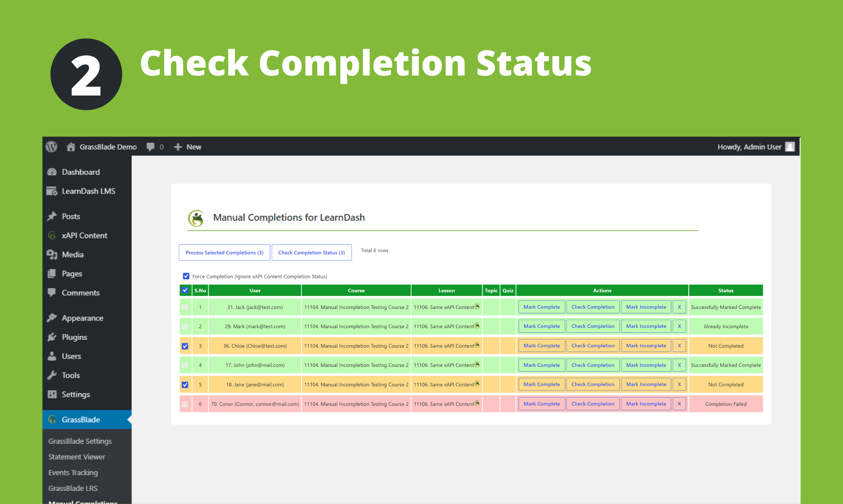Click the LearnDash LMS sidebar icon

[52, 191]
